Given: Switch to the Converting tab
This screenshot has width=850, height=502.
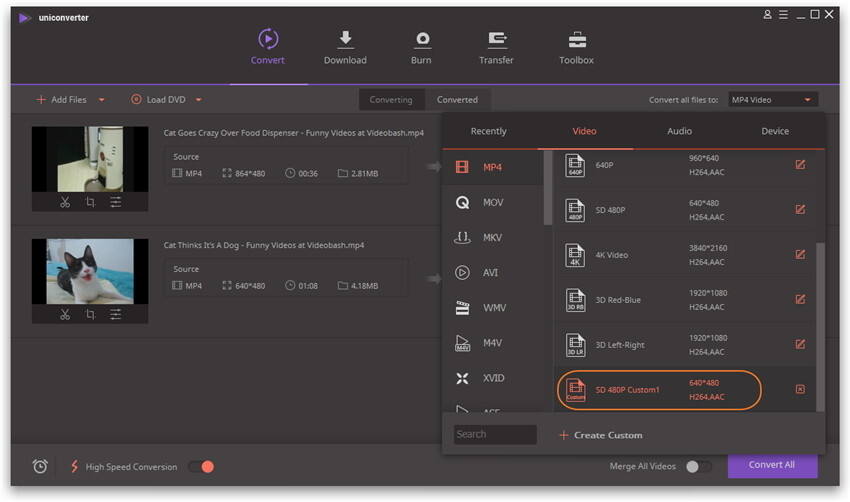Looking at the screenshot, I should (x=391, y=100).
